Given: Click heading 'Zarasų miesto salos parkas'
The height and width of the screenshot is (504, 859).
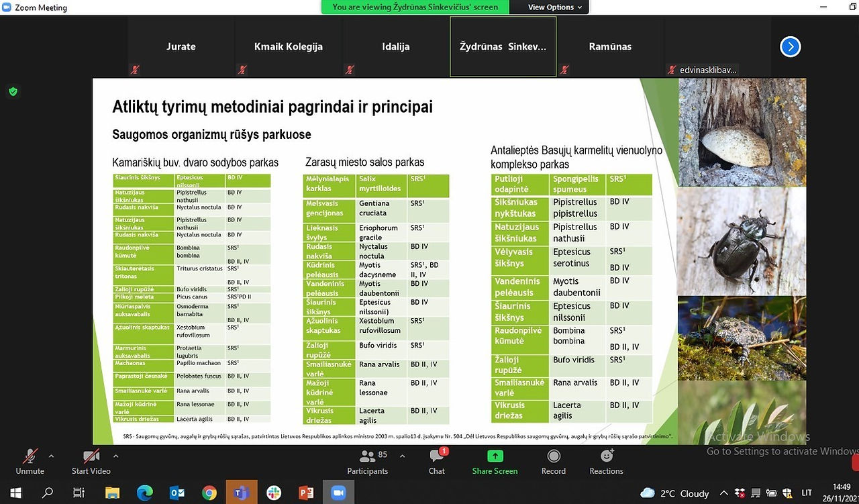Looking at the screenshot, I should point(365,162).
